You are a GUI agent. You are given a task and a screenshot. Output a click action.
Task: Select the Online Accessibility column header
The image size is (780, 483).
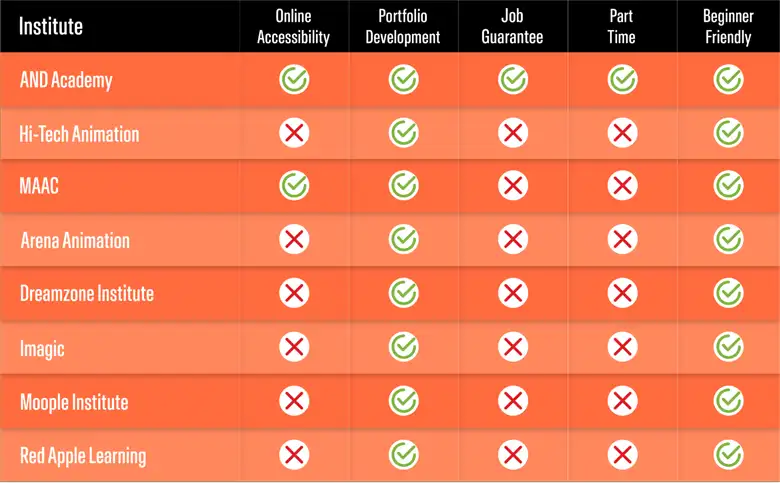click(293, 26)
